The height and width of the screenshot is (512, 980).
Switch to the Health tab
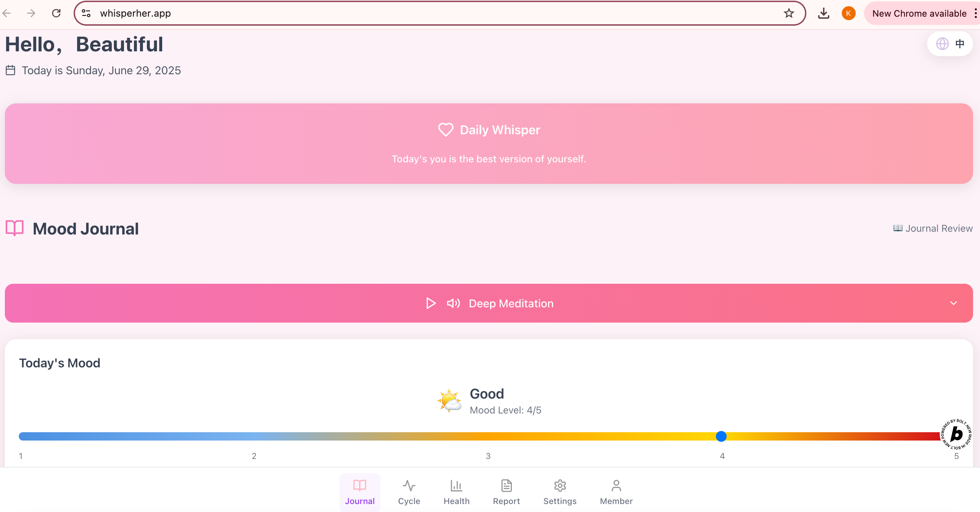click(x=456, y=492)
